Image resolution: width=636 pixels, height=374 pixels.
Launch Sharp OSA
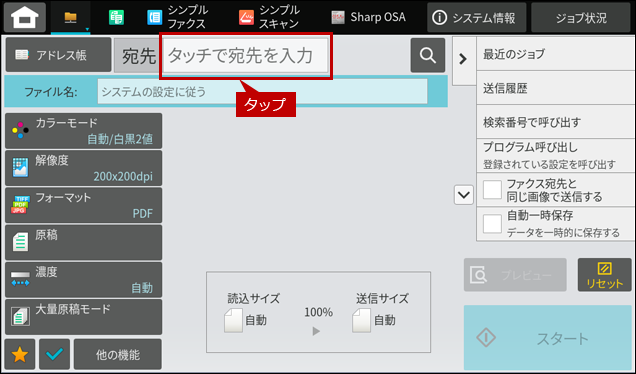(x=368, y=17)
